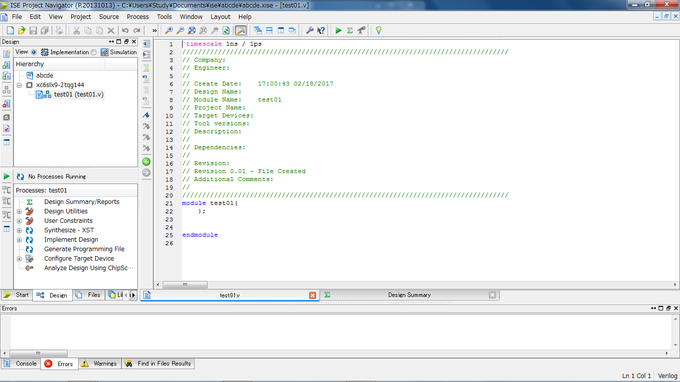Click the wrench settings toolbar icon

coord(309,30)
